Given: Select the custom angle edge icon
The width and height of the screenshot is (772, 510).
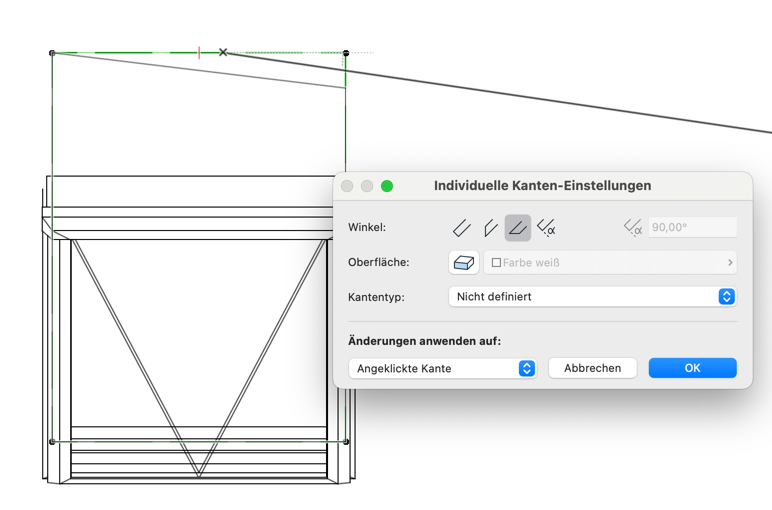Looking at the screenshot, I should [546, 228].
